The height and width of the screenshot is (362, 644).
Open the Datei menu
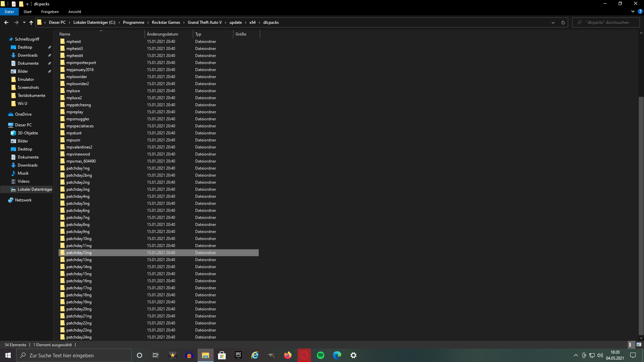pyautogui.click(x=9, y=11)
